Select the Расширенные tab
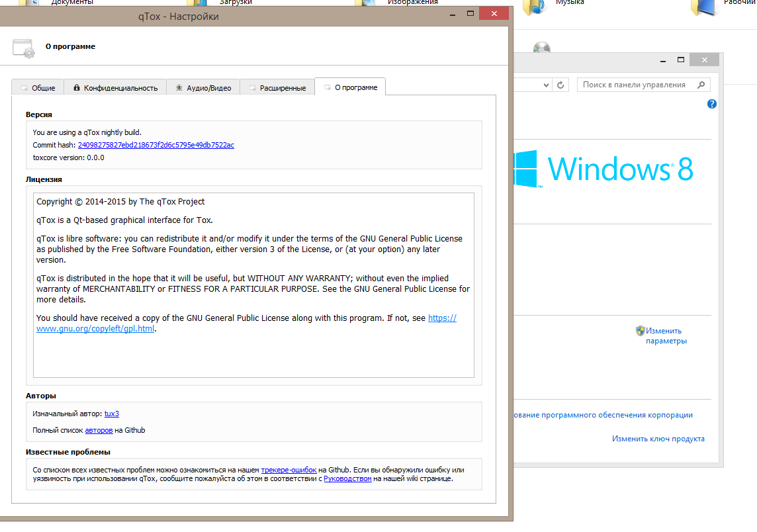This screenshot has width=757, height=532. (277, 87)
